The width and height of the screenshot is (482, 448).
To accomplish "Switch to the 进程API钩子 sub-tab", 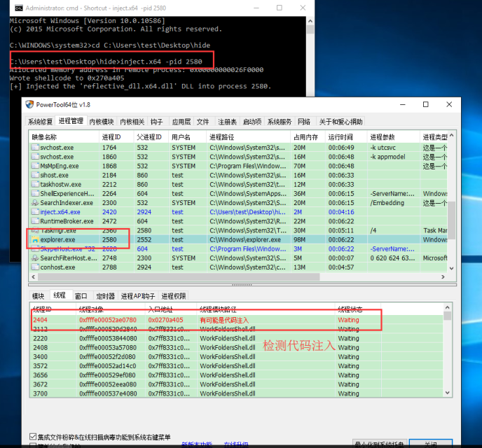I will click(x=138, y=296).
